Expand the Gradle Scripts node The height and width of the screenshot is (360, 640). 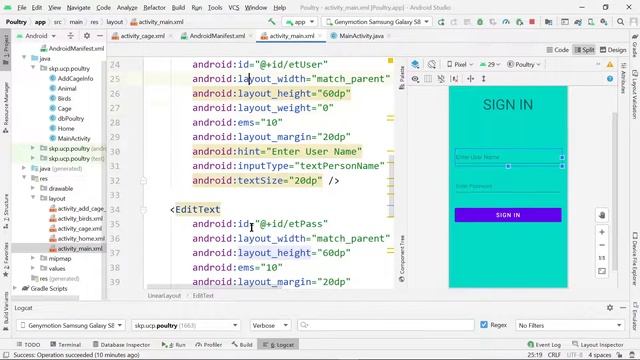pyautogui.click(x=15, y=288)
